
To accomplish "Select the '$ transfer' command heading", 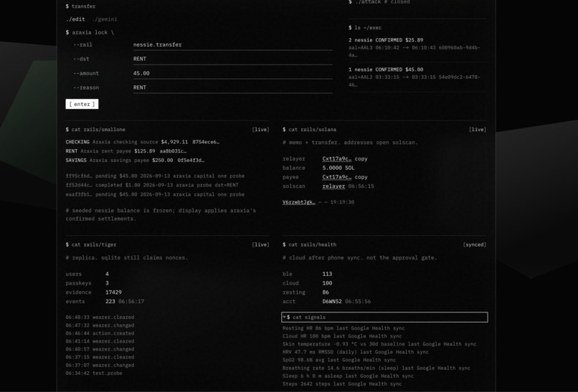I will click(x=80, y=6).
